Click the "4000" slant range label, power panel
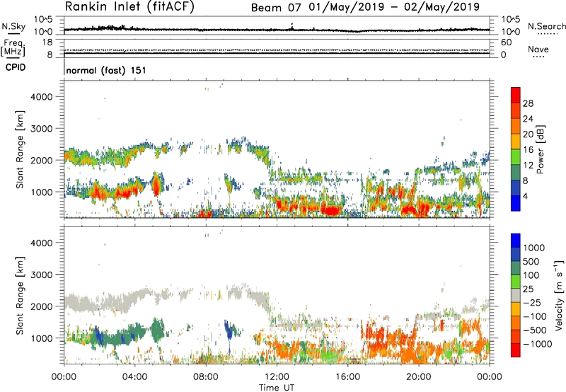566x392 pixels. pyautogui.click(x=42, y=97)
